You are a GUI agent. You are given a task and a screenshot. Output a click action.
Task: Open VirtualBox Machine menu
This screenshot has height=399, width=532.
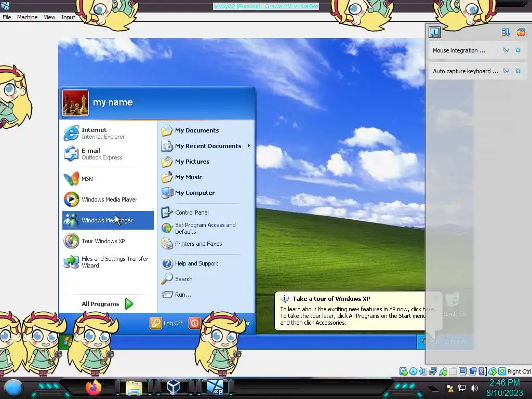click(28, 17)
